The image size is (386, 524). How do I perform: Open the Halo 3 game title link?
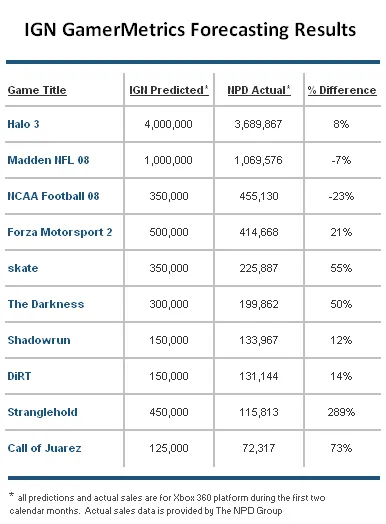tap(23, 124)
